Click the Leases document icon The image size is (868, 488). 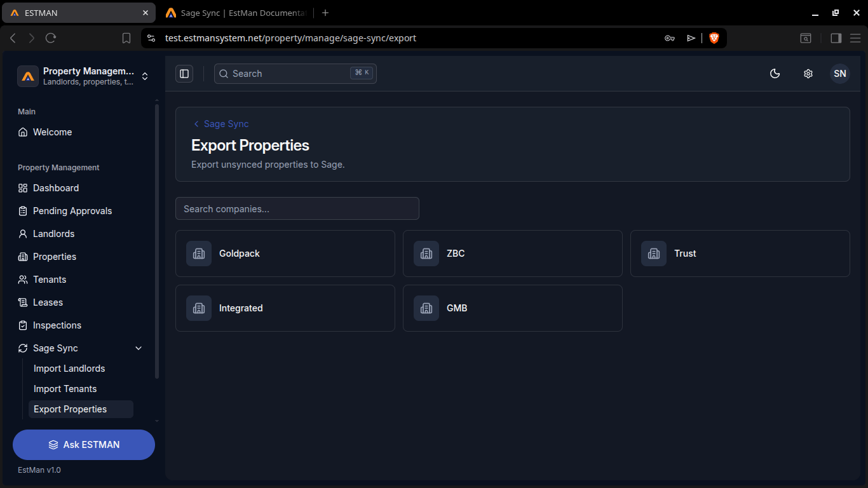tap(23, 302)
